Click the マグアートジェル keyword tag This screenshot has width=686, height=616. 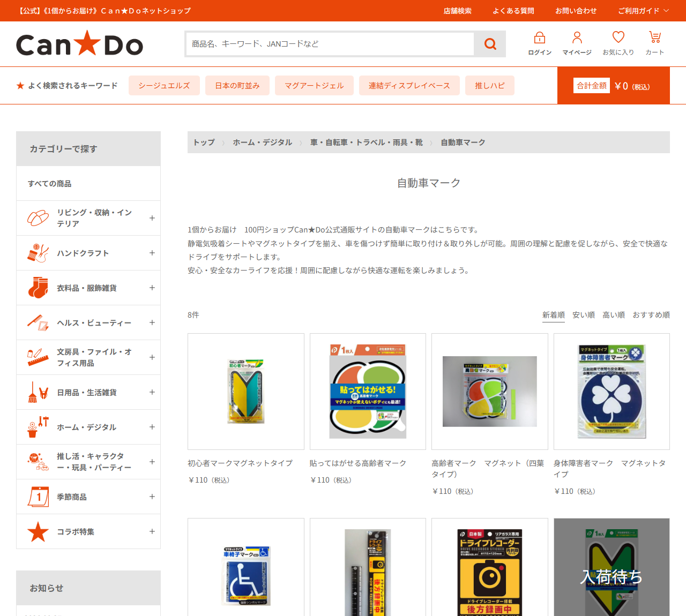pos(314,86)
